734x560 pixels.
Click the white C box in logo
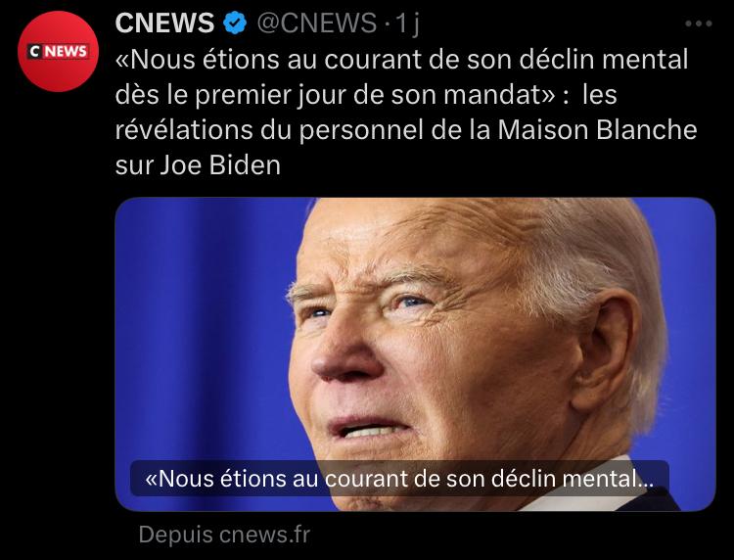coord(34,51)
